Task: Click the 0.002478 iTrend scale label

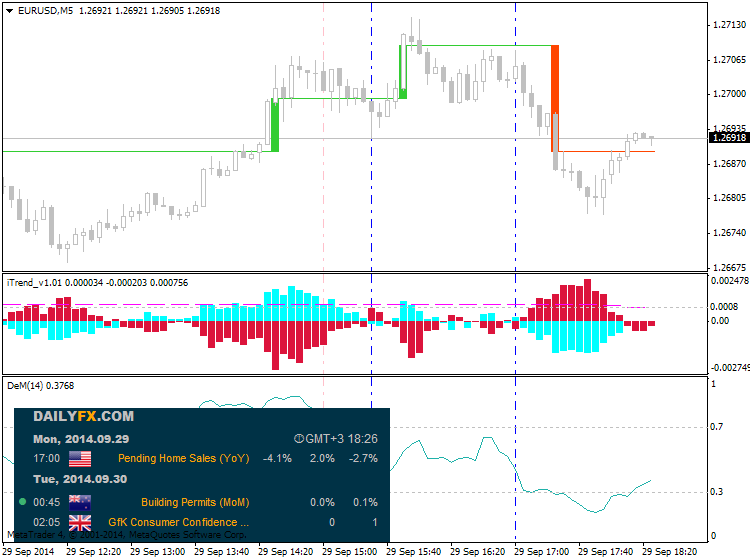Action: click(730, 281)
